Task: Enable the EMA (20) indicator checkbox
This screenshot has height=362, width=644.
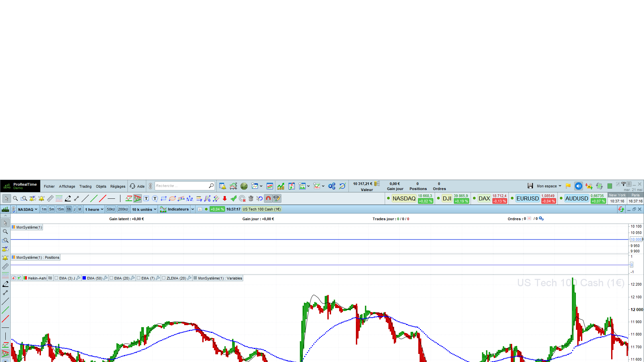Action: tap(112, 278)
